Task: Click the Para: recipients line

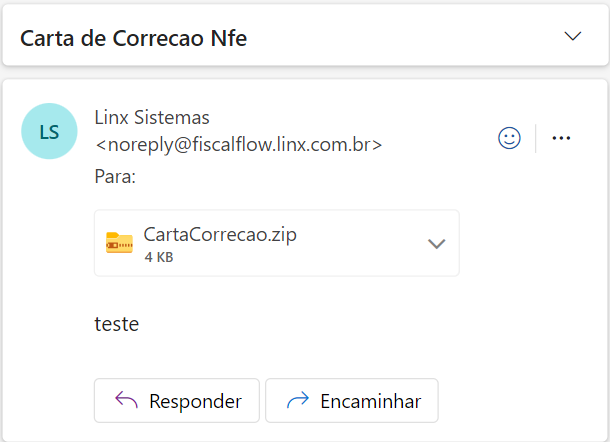Action: pyautogui.click(x=115, y=177)
